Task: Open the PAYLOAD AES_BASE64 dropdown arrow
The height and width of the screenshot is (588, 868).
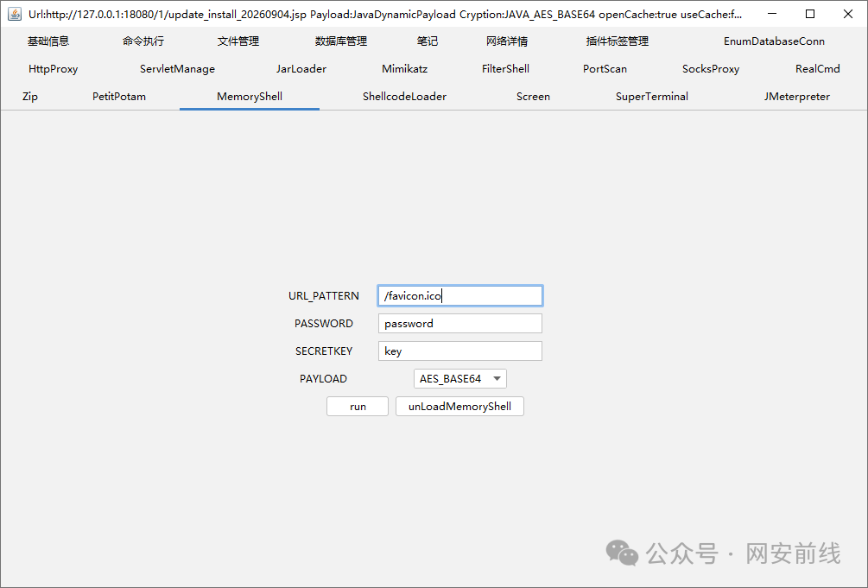Action: click(x=497, y=379)
